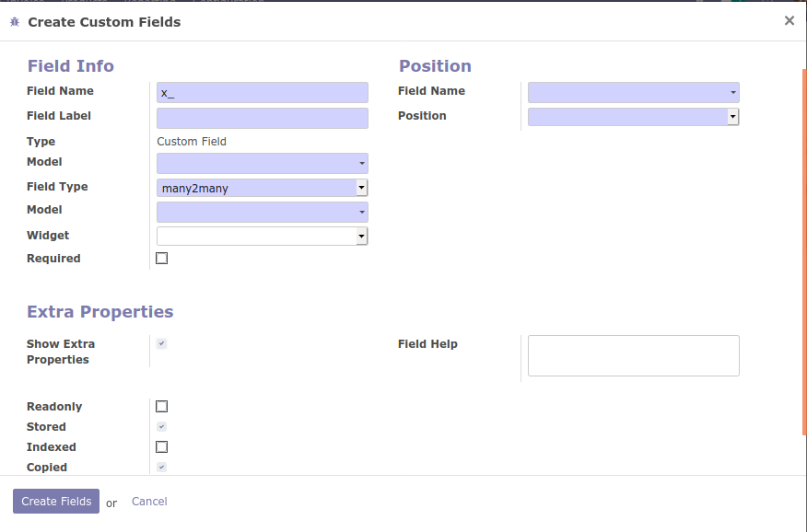Toggle the Indexed checkbox

pos(162,447)
